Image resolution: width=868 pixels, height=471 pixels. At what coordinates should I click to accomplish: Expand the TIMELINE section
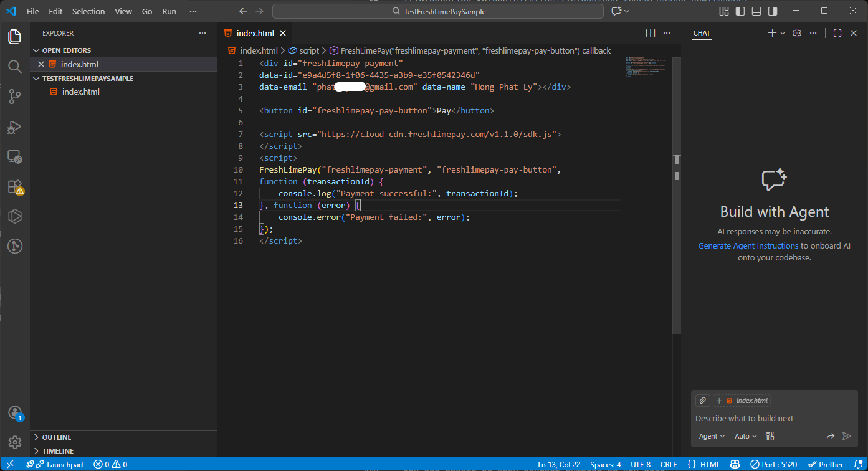(57, 451)
